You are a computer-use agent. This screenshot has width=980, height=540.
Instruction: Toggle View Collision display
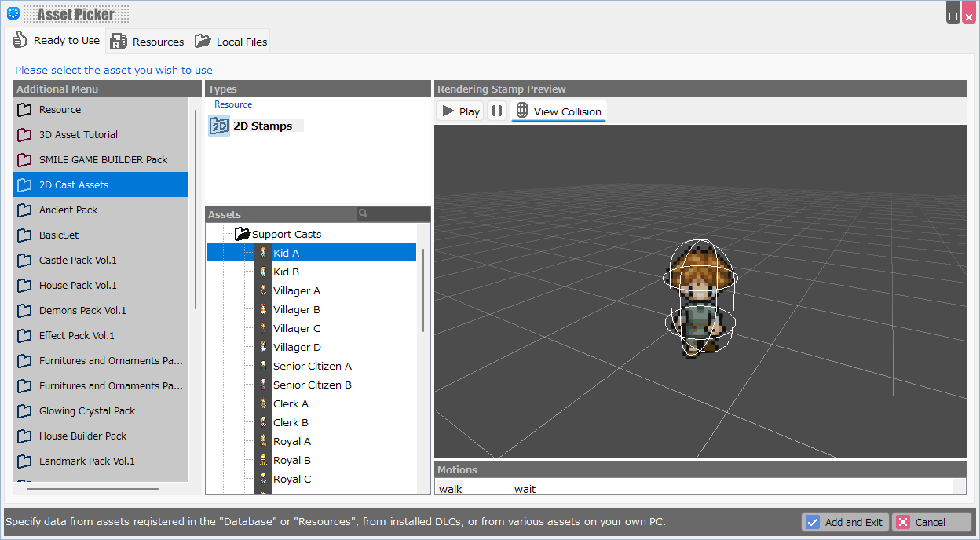click(x=558, y=111)
